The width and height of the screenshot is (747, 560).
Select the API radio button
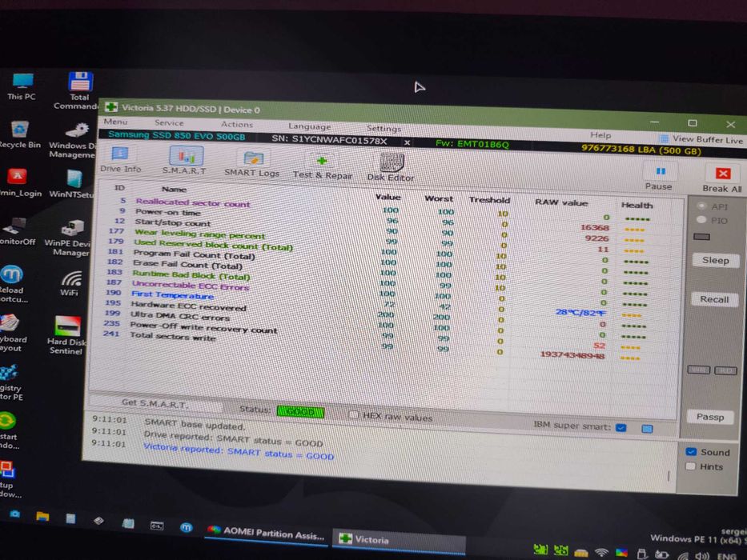(701, 206)
